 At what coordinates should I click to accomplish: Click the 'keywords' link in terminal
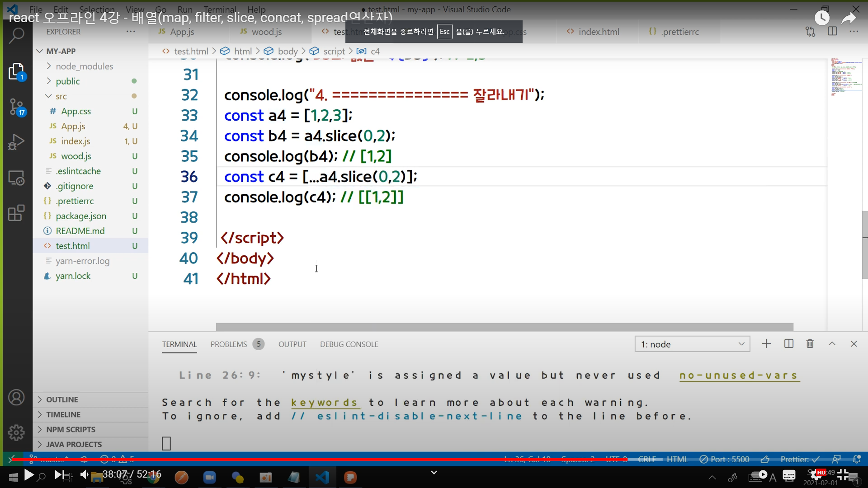pyautogui.click(x=325, y=402)
